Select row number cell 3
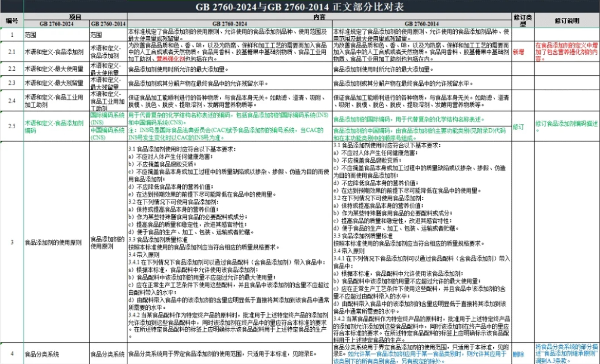Image resolution: width=600 pixels, height=364 pixels. tap(11, 242)
